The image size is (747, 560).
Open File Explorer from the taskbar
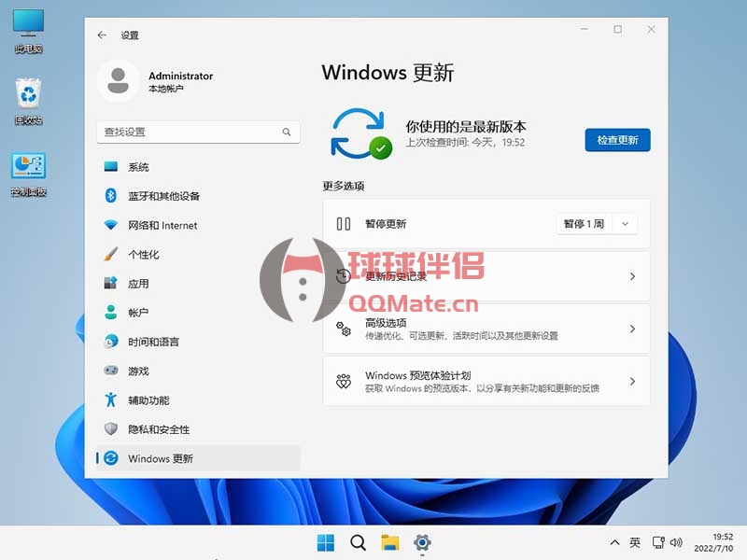coord(389,542)
